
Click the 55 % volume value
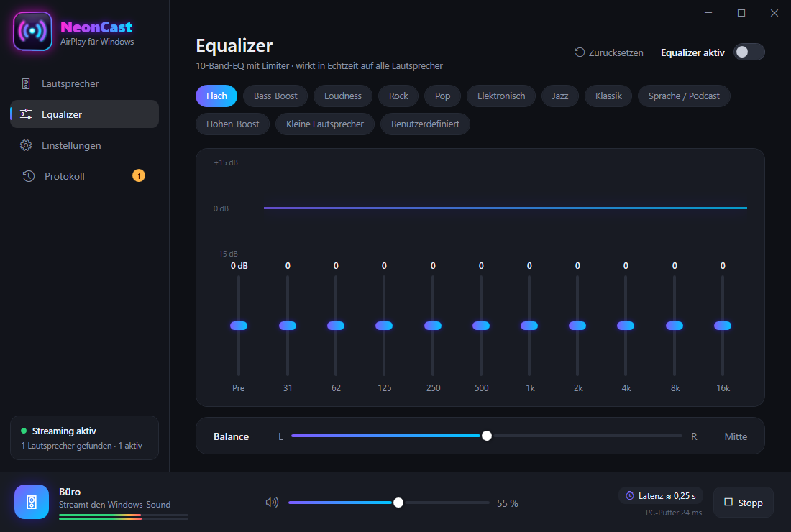tap(508, 503)
